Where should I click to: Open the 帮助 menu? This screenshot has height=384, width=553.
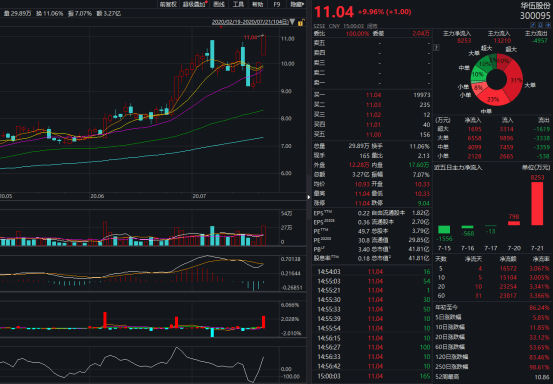(x=257, y=4)
